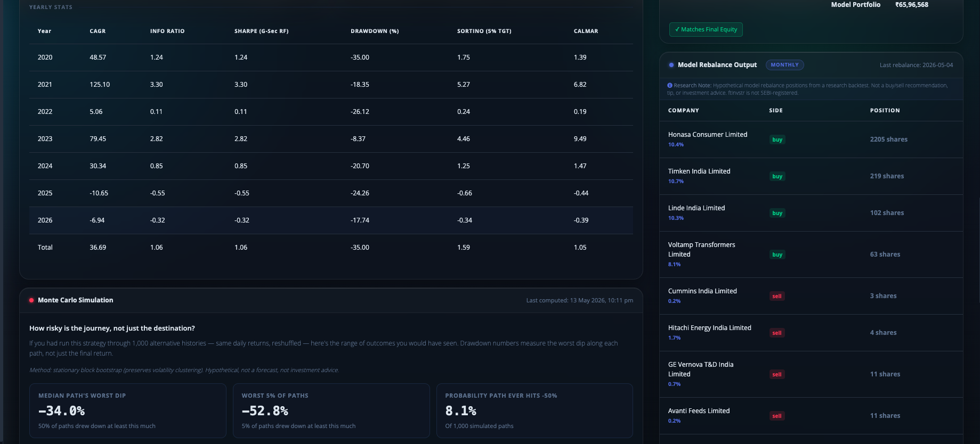Click the sell tag for Cummins India Limited
This screenshot has width=980, height=444.
coord(777,296)
